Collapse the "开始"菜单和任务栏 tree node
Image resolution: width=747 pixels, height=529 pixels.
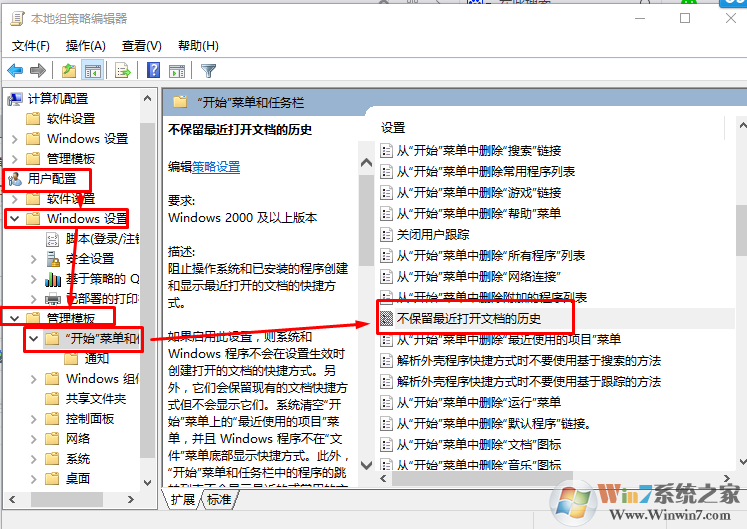33,338
